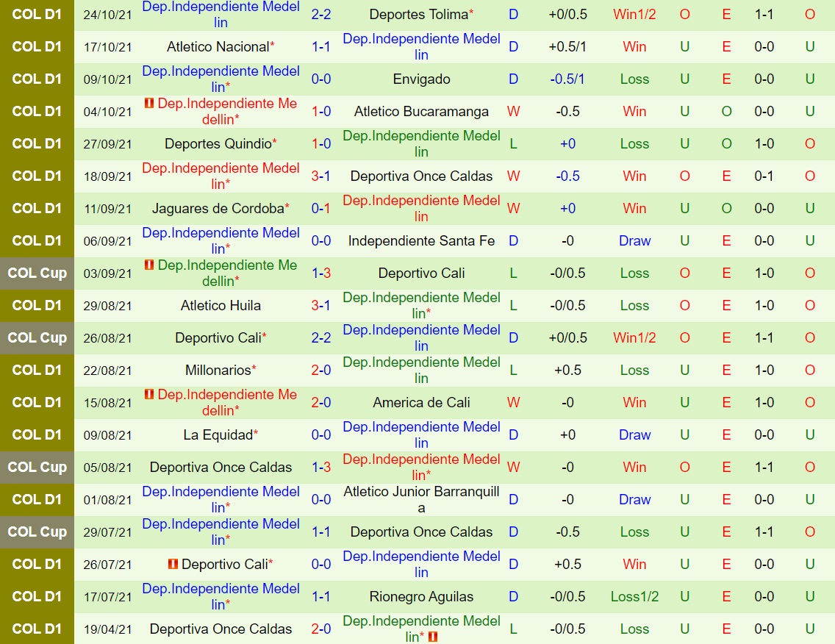Click the COL Cup label on 03/09/21

(37, 273)
